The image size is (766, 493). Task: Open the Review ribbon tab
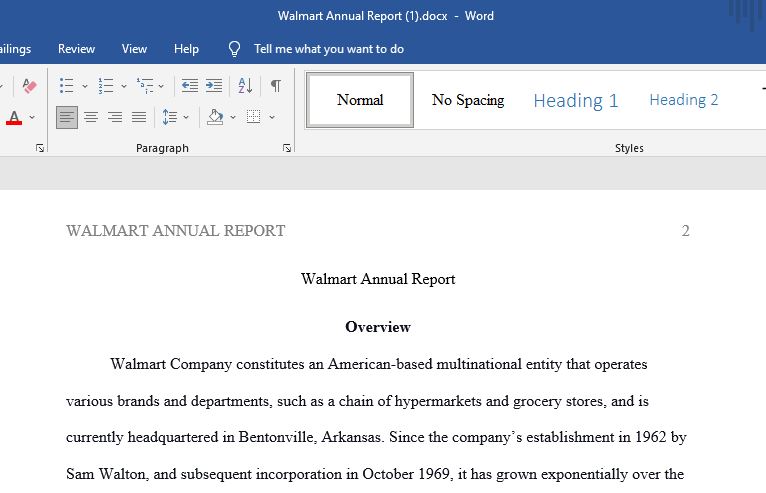pyautogui.click(x=76, y=49)
